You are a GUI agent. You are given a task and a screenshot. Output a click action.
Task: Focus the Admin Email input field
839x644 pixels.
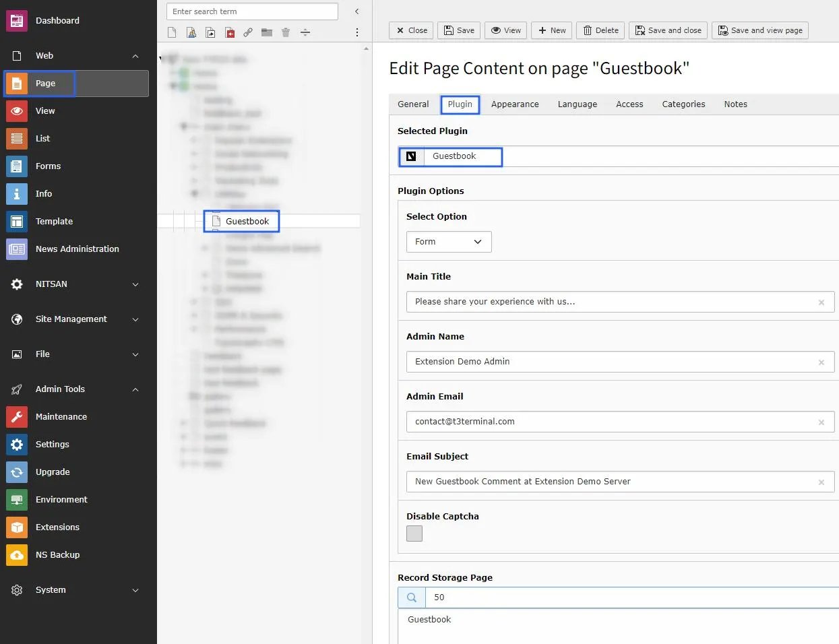point(620,422)
